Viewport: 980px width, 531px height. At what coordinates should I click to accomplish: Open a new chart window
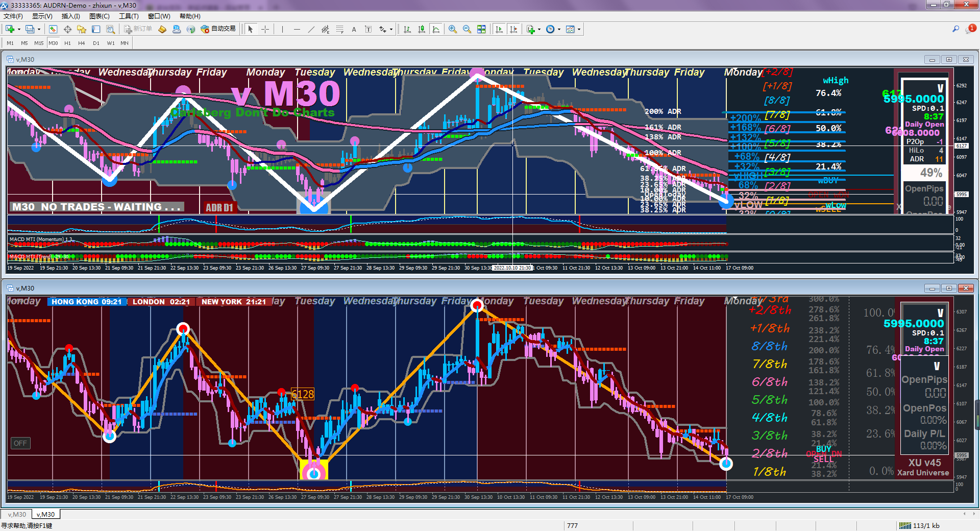[x=10, y=29]
